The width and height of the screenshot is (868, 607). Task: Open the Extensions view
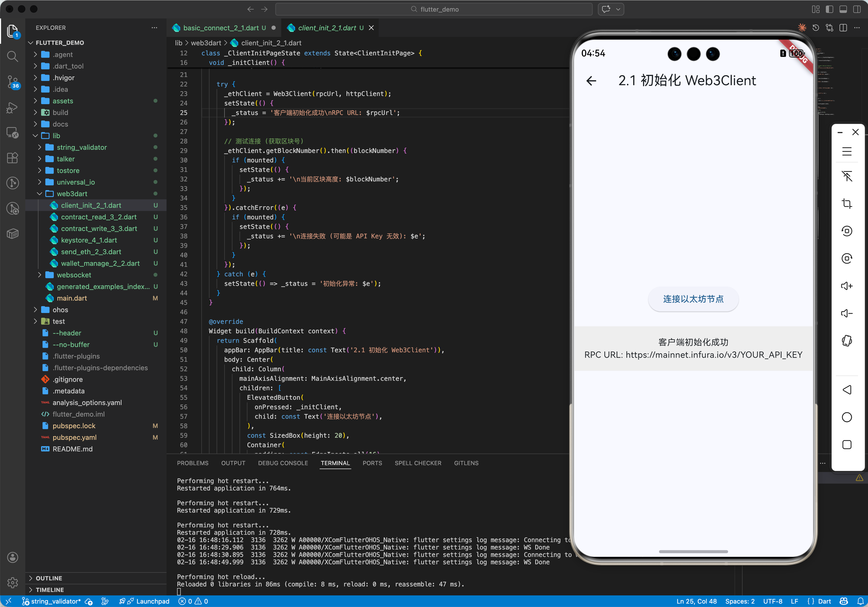pos(12,158)
